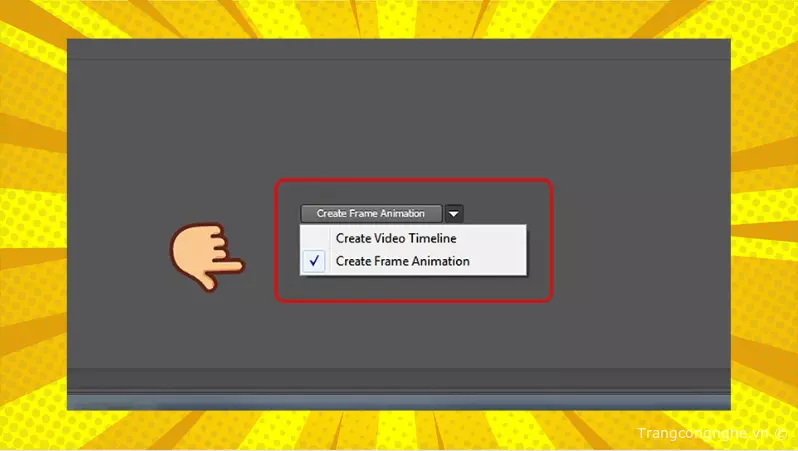Click the dark strip at the panel bottom
Screen dimensions: 798x451
(400, 380)
